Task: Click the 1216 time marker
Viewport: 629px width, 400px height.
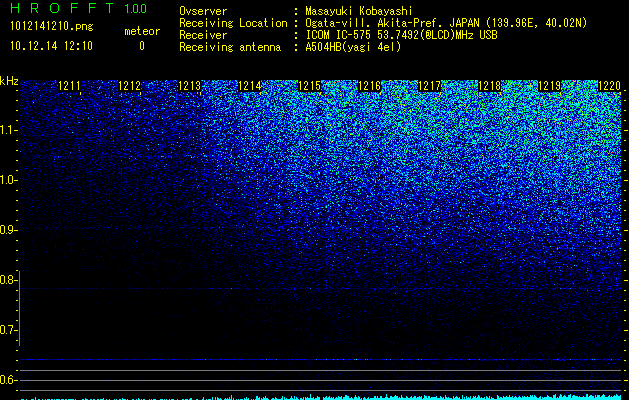Action: coord(369,86)
